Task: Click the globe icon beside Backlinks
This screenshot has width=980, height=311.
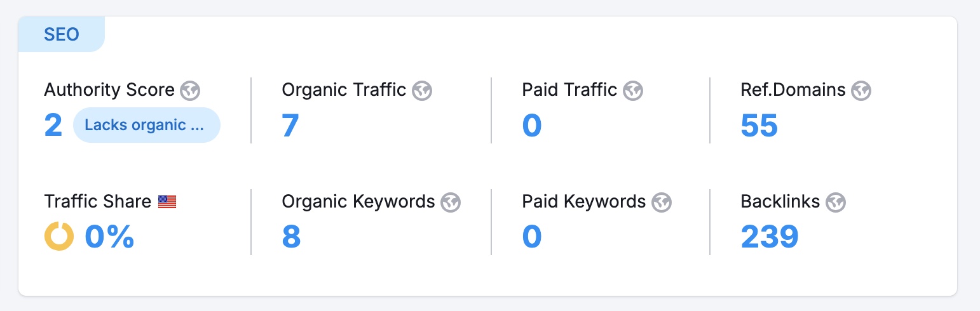Action: pos(836,202)
